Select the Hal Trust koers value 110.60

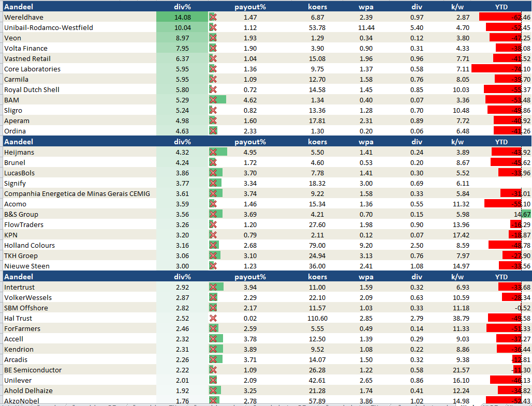(317, 318)
